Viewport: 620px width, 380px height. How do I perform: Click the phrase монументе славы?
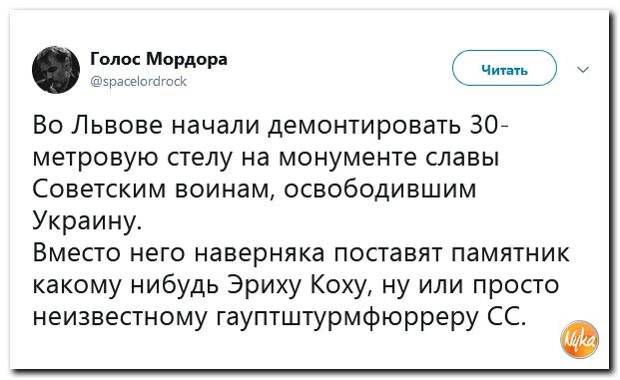tap(389, 157)
